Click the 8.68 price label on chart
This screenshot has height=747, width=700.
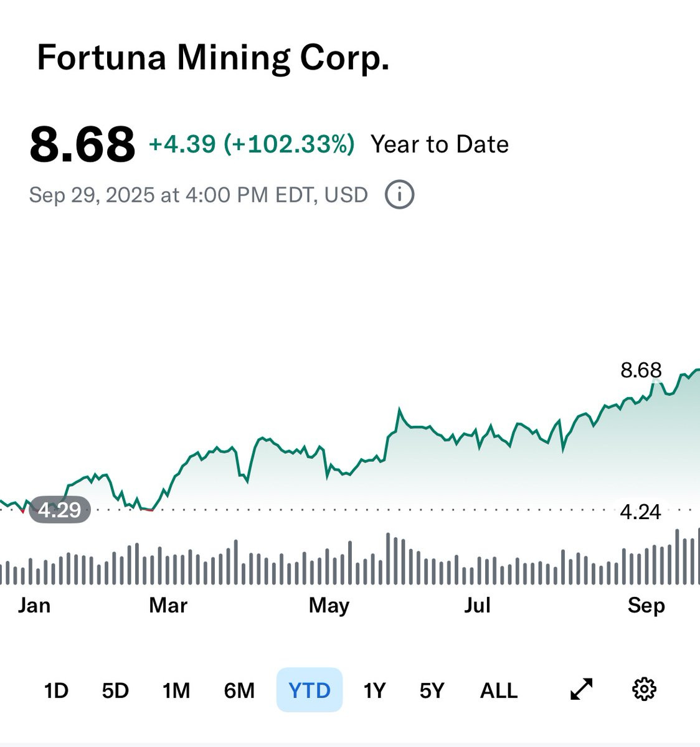click(641, 370)
